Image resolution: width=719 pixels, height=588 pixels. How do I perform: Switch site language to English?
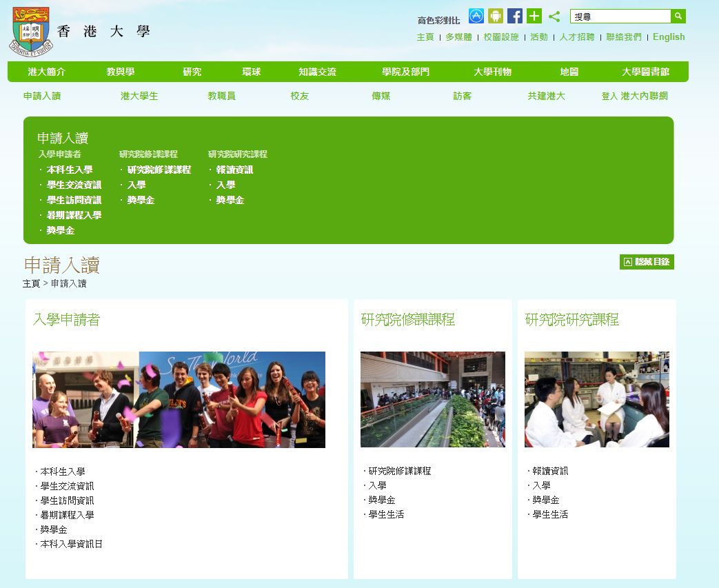668,37
